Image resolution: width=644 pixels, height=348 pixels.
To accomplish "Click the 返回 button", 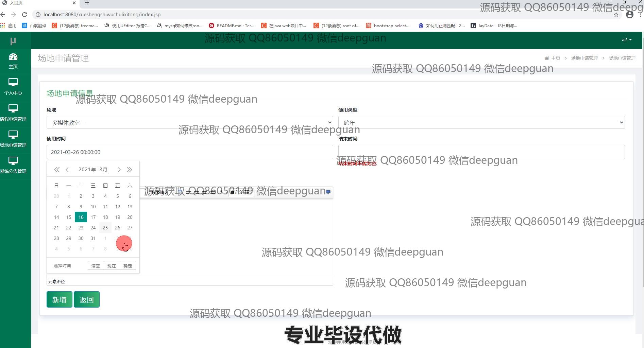I will pos(86,299).
